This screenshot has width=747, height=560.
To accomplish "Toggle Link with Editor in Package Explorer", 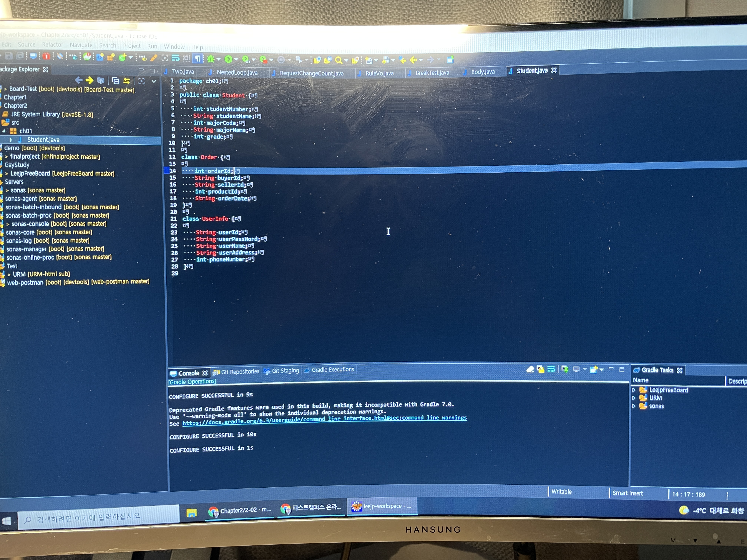I will (x=127, y=81).
